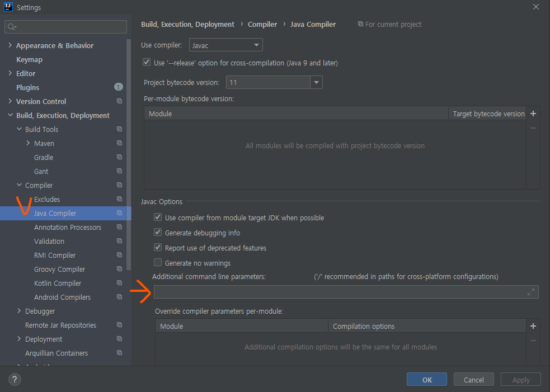Select Annotation Processors settings
This screenshot has width=550, height=392.
click(68, 227)
